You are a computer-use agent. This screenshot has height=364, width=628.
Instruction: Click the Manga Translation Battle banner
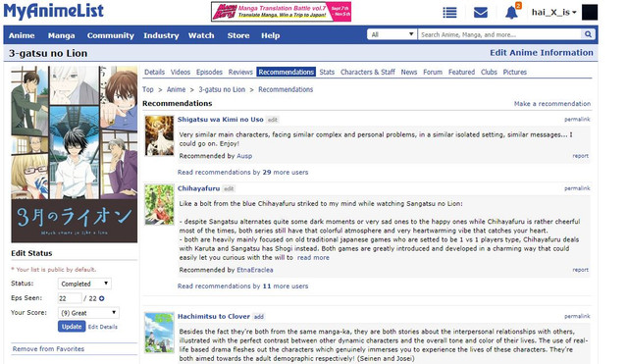coord(281,12)
